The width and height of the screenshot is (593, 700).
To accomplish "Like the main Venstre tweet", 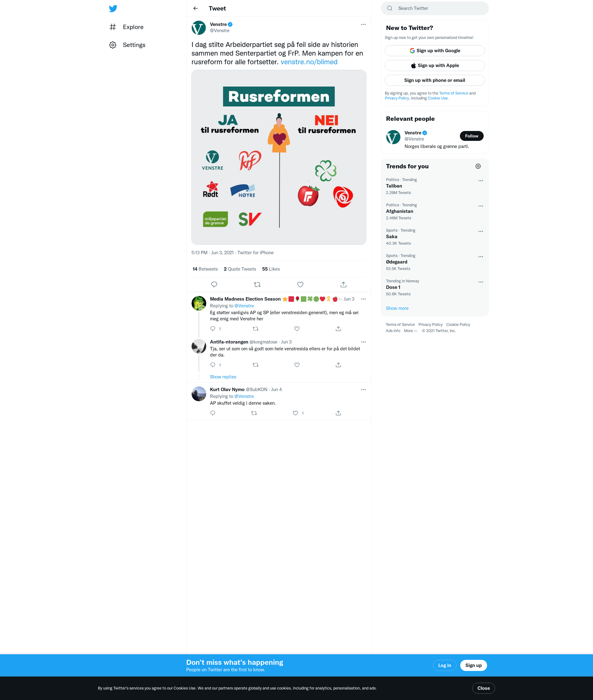I will point(300,285).
